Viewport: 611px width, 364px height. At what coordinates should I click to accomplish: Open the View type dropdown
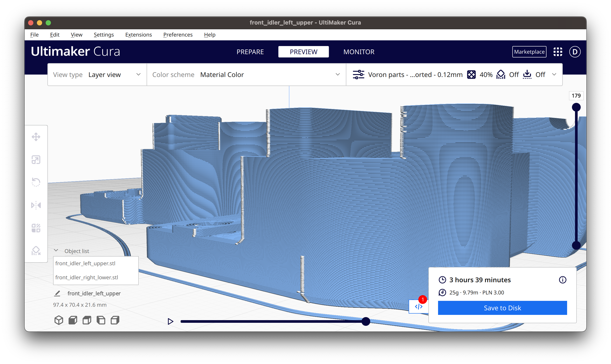(114, 74)
